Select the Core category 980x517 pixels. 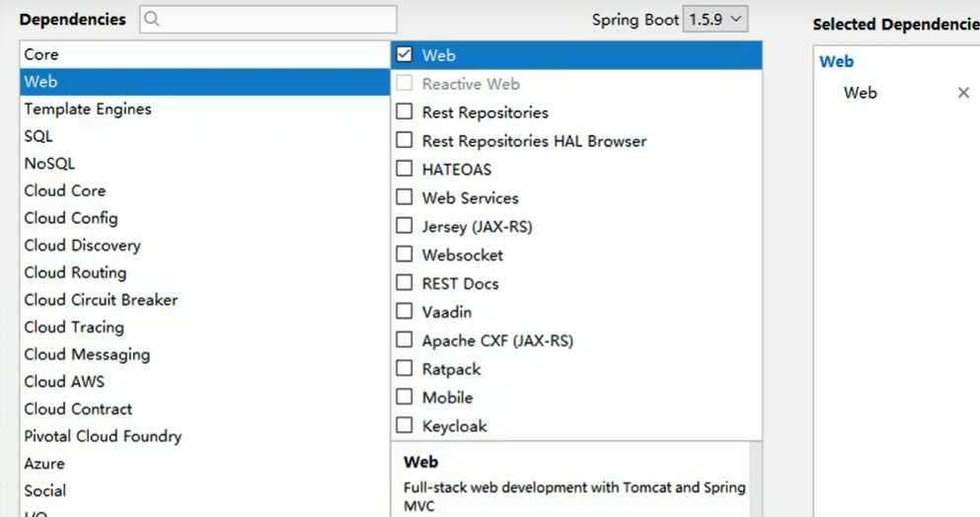(205, 54)
